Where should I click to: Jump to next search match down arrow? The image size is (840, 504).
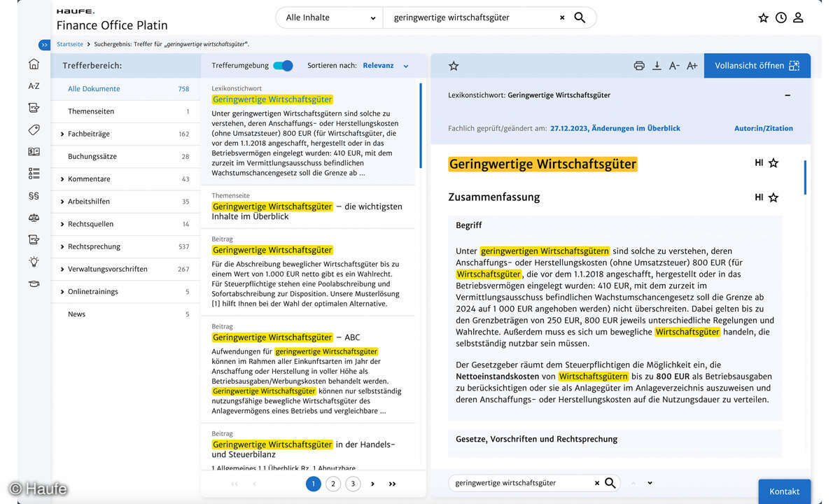[650, 483]
